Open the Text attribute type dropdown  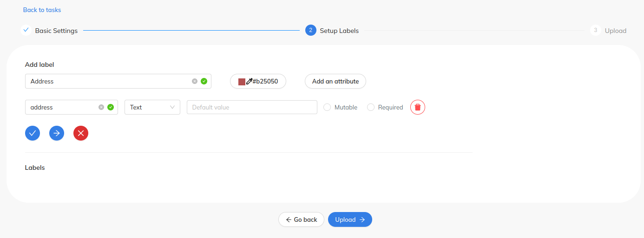point(152,107)
